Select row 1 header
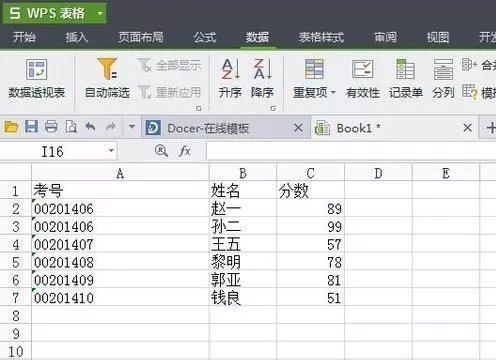Image resolution: width=496 pixels, height=360 pixels. (x=16, y=191)
